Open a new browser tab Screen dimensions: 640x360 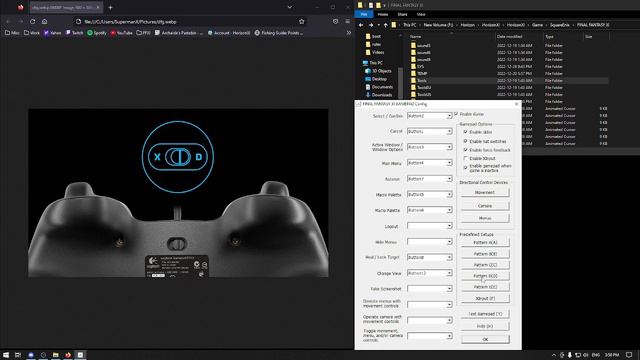click(110, 7)
